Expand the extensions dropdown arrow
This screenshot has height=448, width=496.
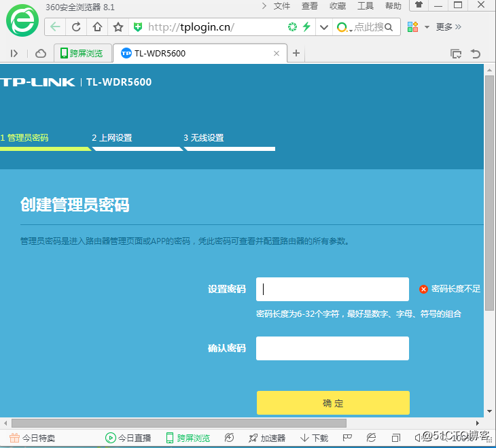(427, 27)
